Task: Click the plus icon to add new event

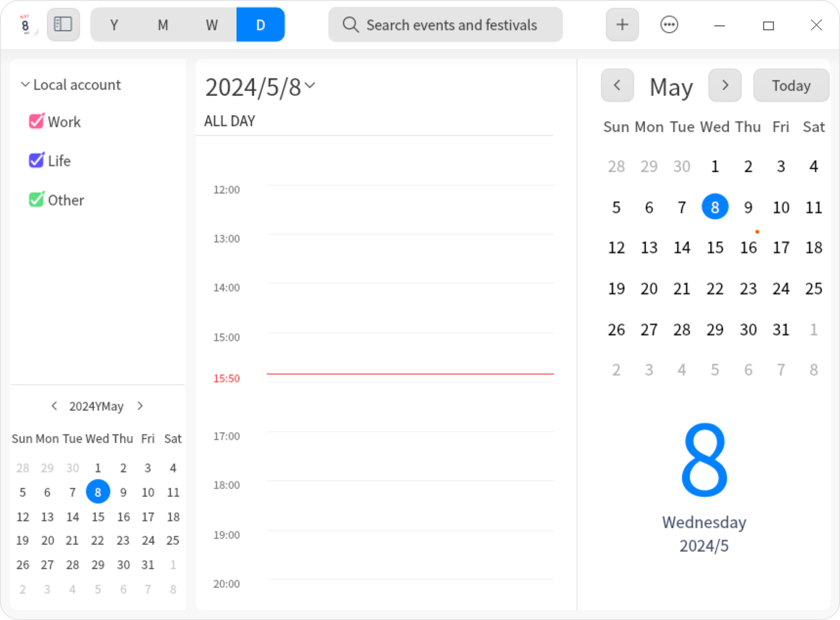Action: [622, 24]
